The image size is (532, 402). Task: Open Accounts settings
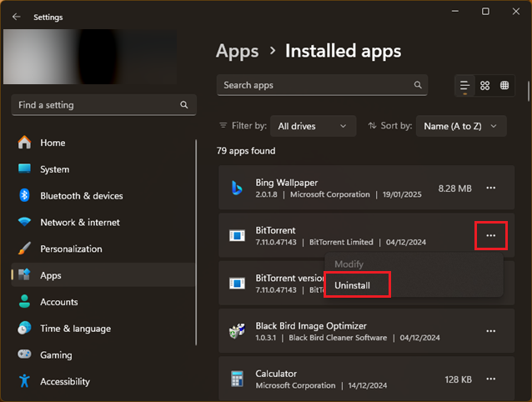coord(103,302)
